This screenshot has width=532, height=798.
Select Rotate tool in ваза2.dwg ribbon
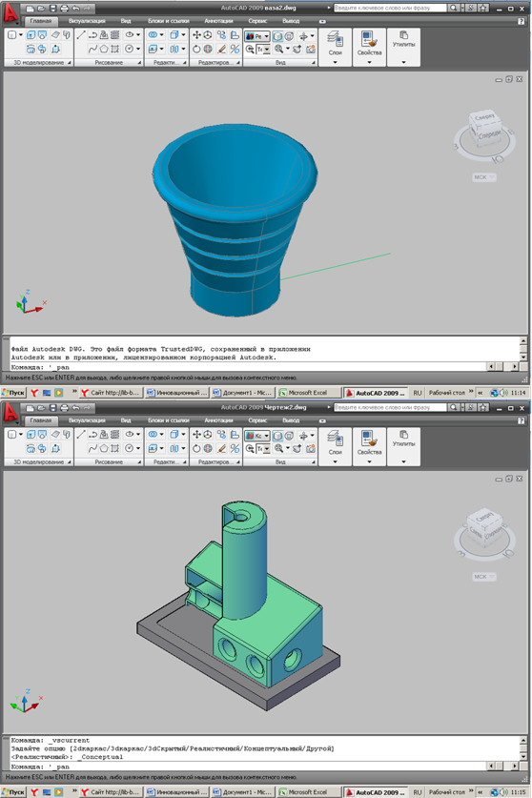(x=196, y=50)
